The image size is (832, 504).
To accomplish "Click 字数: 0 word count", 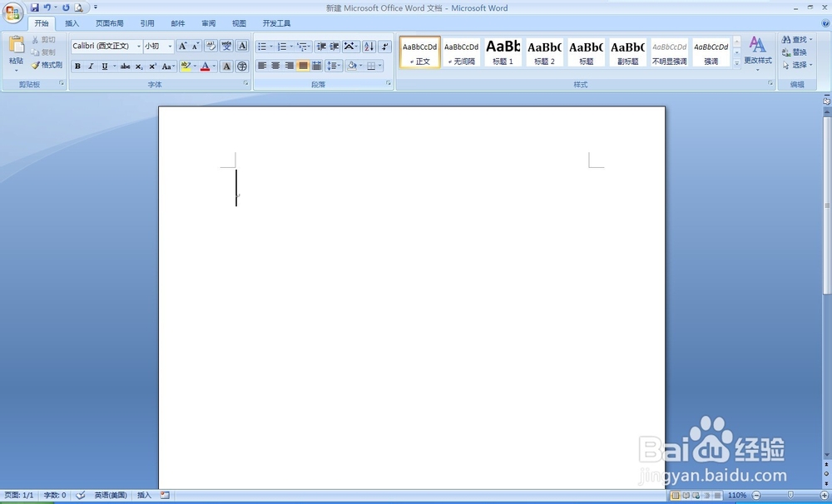I will tap(55, 495).
